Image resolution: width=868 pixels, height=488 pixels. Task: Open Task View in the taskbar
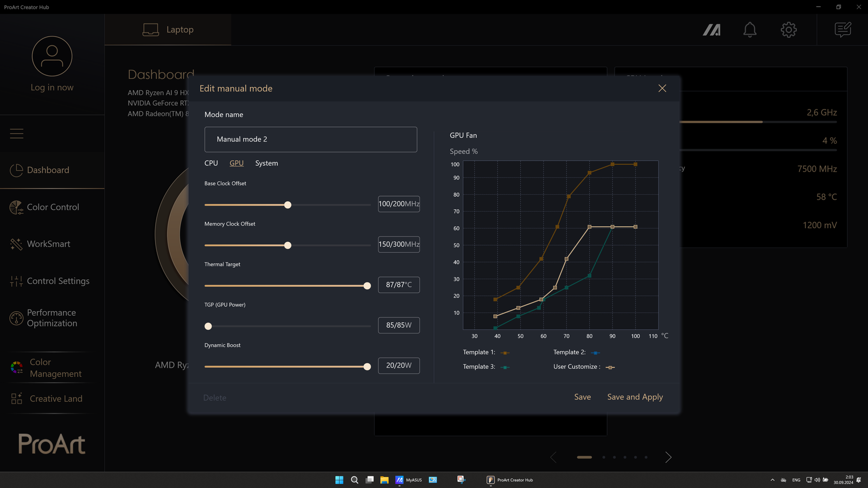369,480
